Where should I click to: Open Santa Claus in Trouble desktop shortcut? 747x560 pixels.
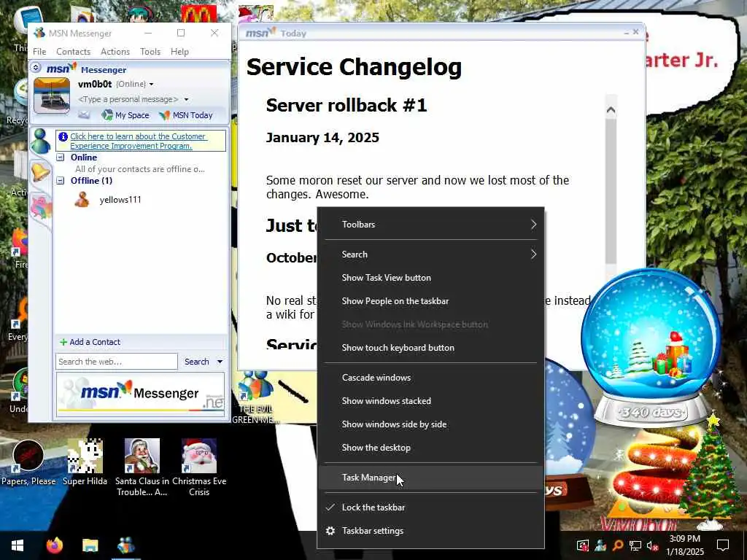[142, 467]
